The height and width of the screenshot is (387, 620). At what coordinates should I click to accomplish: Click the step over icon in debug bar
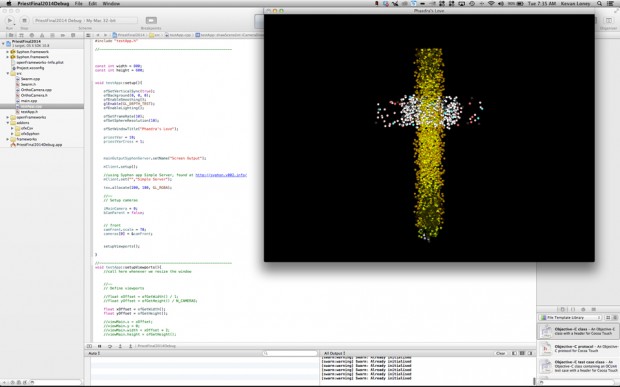click(110, 346)
